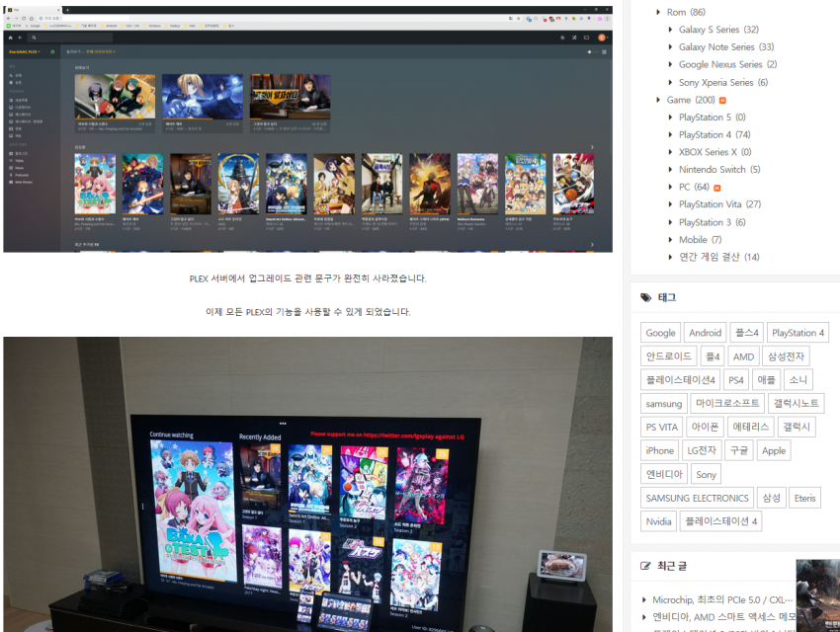Select the lowercase samsung tag
Screen dimensions: 840x632
664,404
